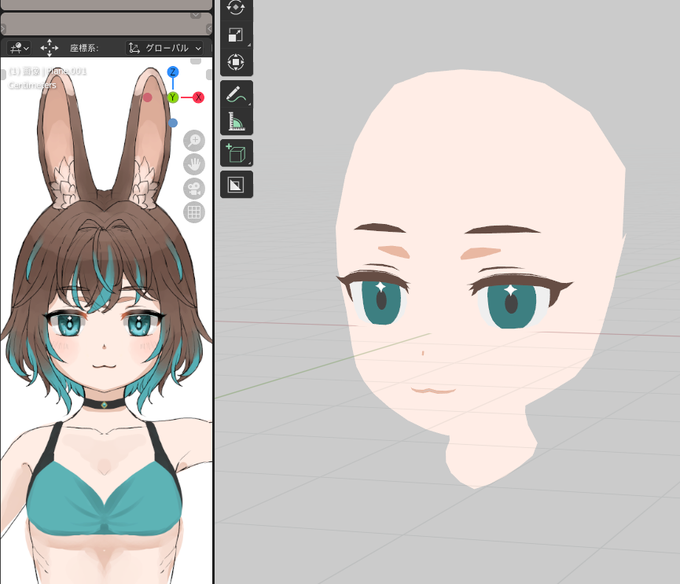Image resolution: width=680 pixels, height=584 pixels.
Task: Click the four-arrow move icon in header
Action: pyautogui.click(x=49, y=48)
